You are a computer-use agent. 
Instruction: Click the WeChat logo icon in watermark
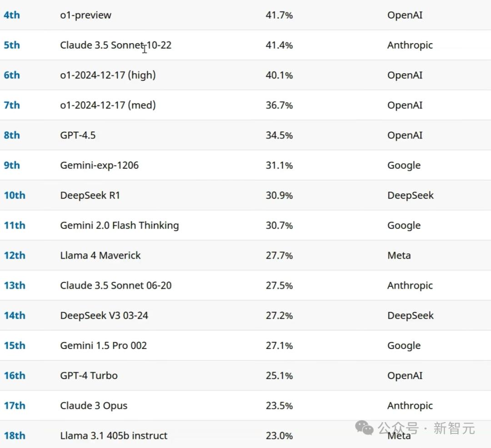pos(364,428)
